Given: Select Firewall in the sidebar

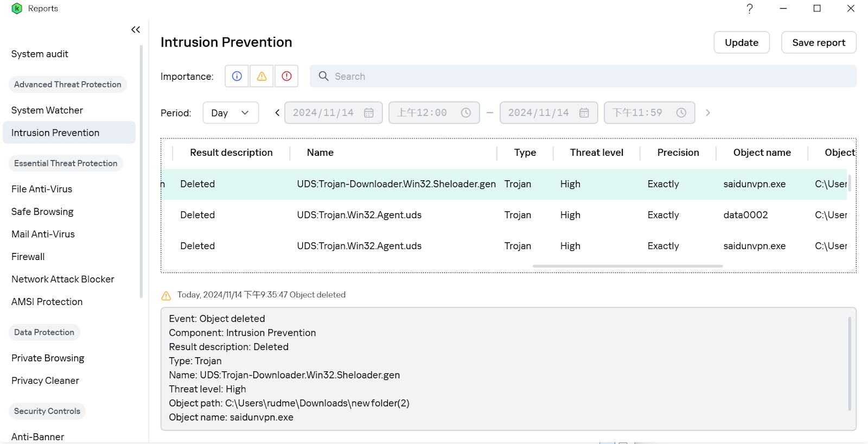Looking at the screenshot, I should tap(28, 257).
